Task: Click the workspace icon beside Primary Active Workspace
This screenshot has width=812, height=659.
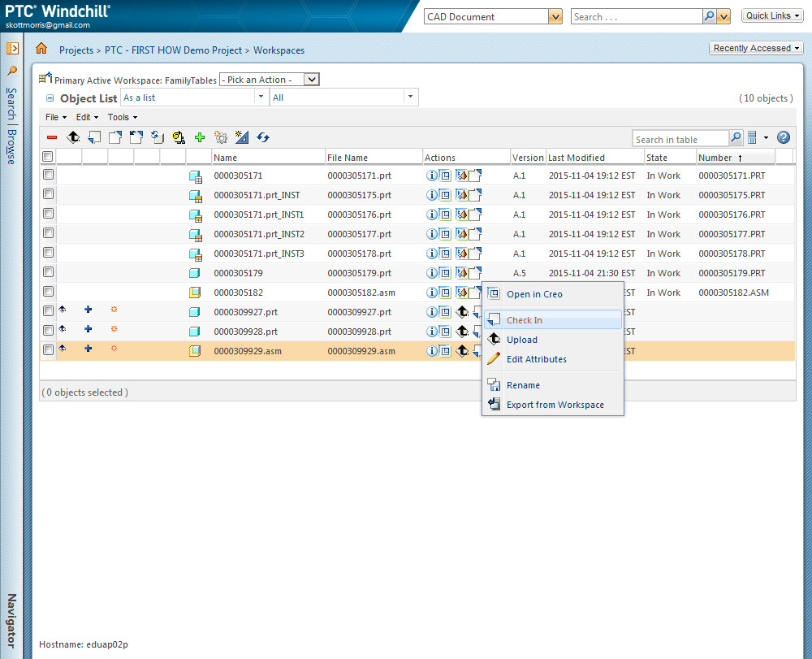Action: click(45, 78)
